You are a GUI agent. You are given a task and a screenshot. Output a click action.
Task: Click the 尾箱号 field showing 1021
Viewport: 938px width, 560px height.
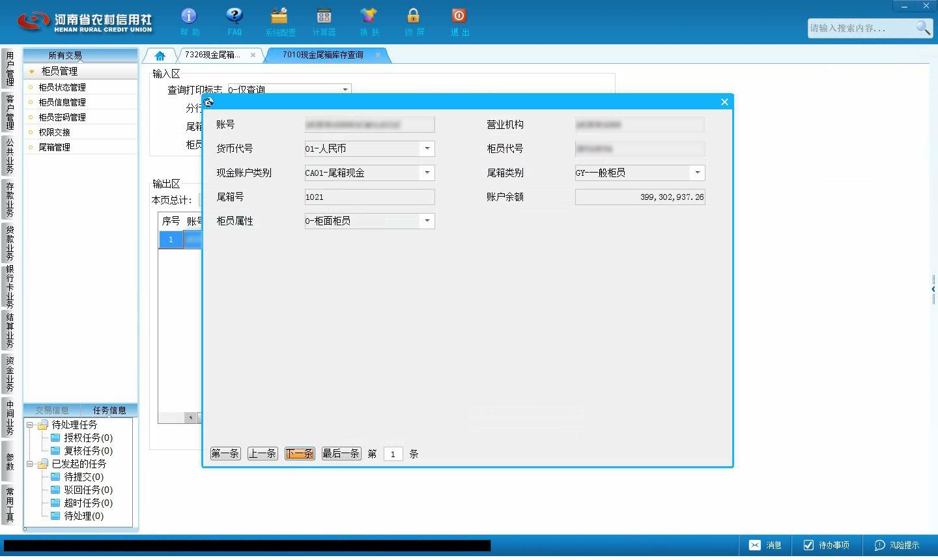pyautogui.click(x=369, y=197)
